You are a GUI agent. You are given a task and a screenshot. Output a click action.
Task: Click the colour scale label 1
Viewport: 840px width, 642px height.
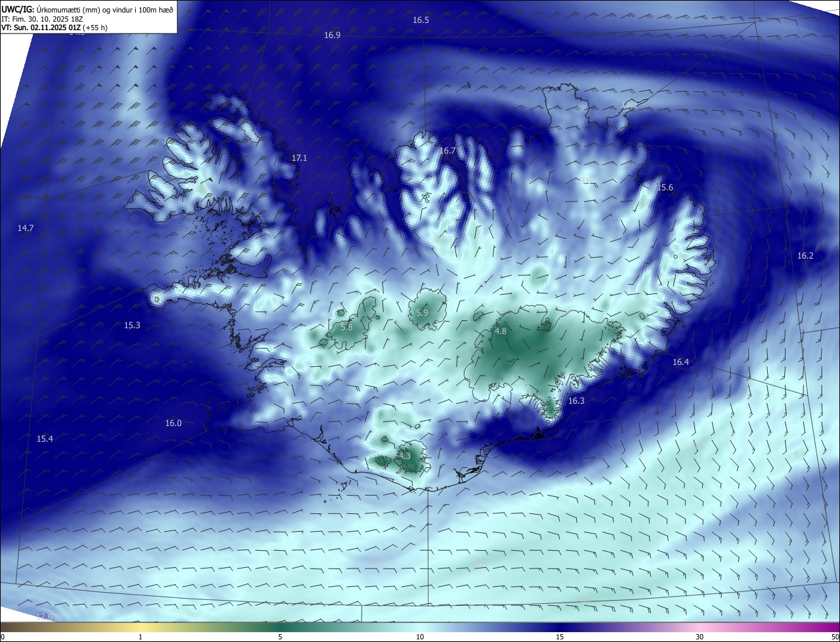coord(140,637)
